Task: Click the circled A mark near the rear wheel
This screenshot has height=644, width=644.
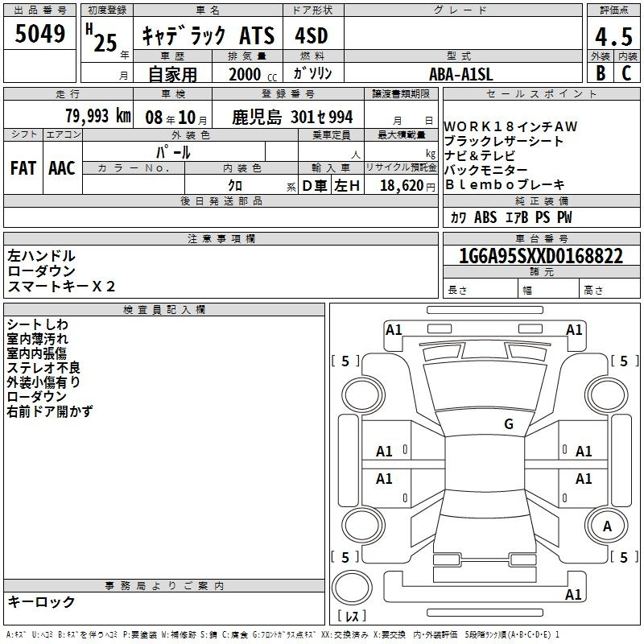Action: (x=607, y=526)
